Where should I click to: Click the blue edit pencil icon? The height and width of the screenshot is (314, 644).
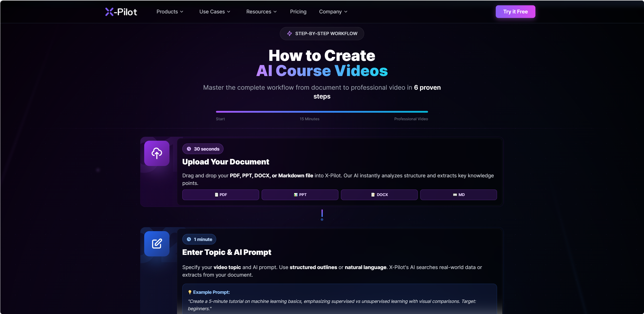(157, 244)
